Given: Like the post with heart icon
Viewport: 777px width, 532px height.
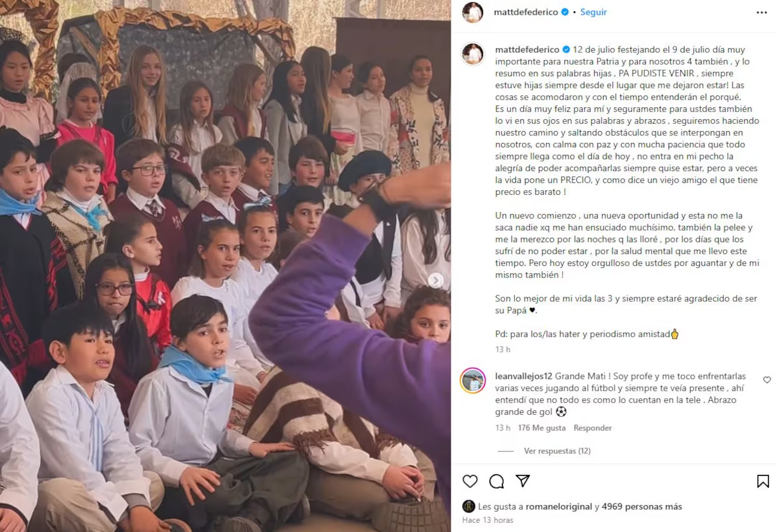Looking at the screenshot, I should coord(470,481).
